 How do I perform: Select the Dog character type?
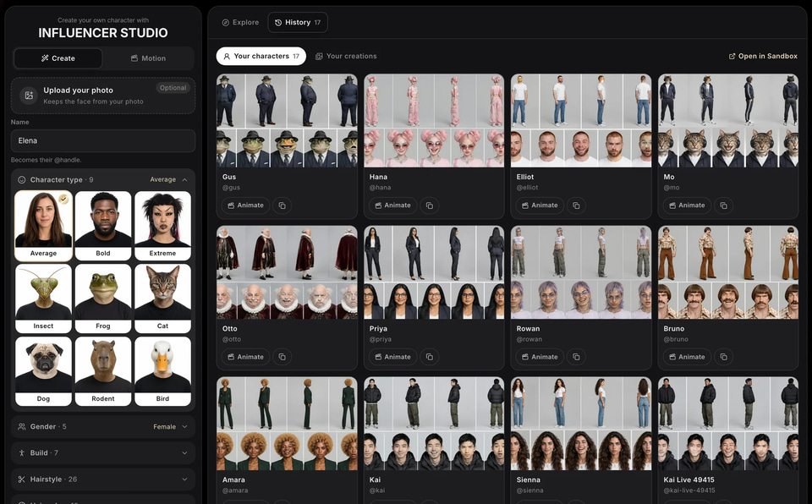(x=43, y=371)
